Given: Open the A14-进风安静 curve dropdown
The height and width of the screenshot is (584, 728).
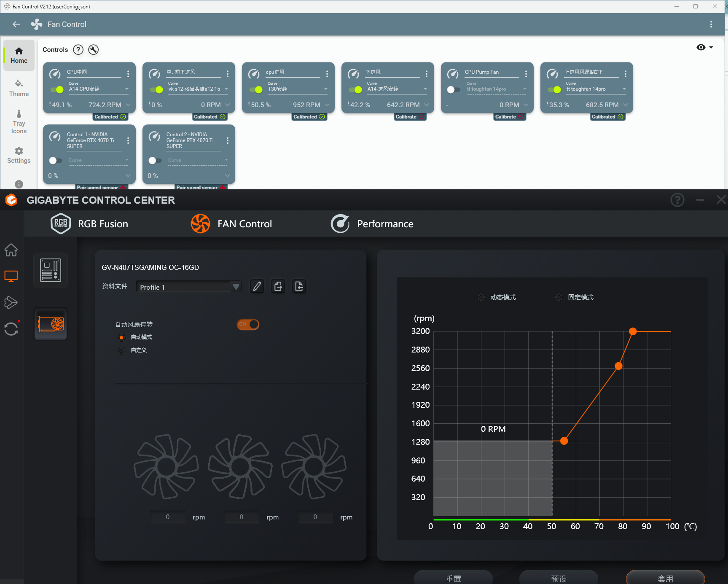Looking at the screenshot, I should (x=397, y=89).
